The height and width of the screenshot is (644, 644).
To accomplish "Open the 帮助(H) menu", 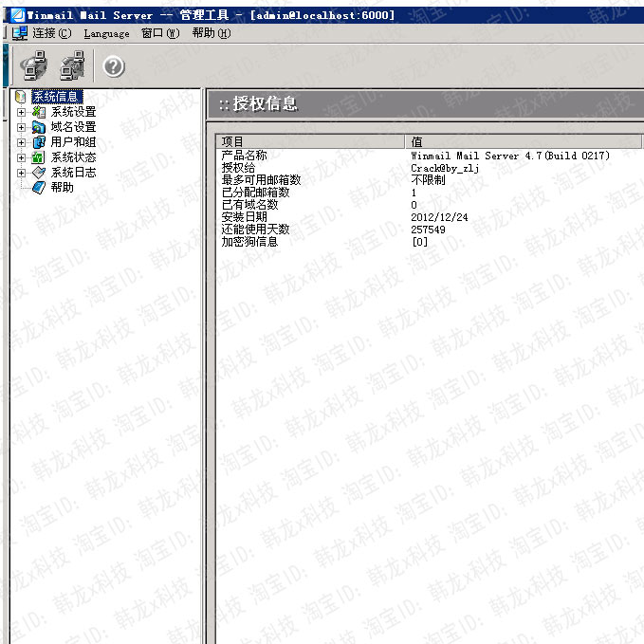I will (x=212, y=33).
